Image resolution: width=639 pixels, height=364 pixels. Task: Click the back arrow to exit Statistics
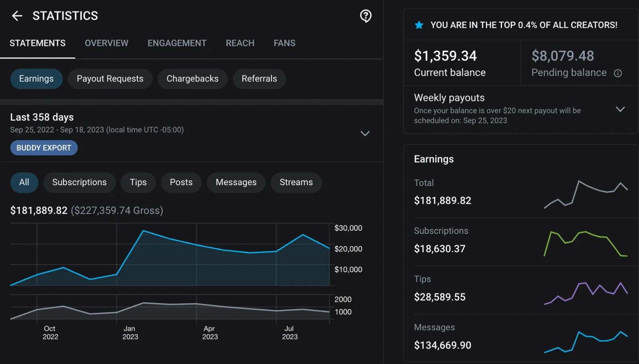[x=17, y=16]
